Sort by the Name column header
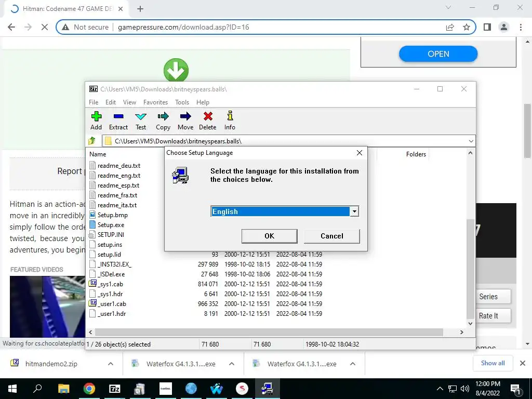This screenshot has width=532, height=399. tap(98, 154)
